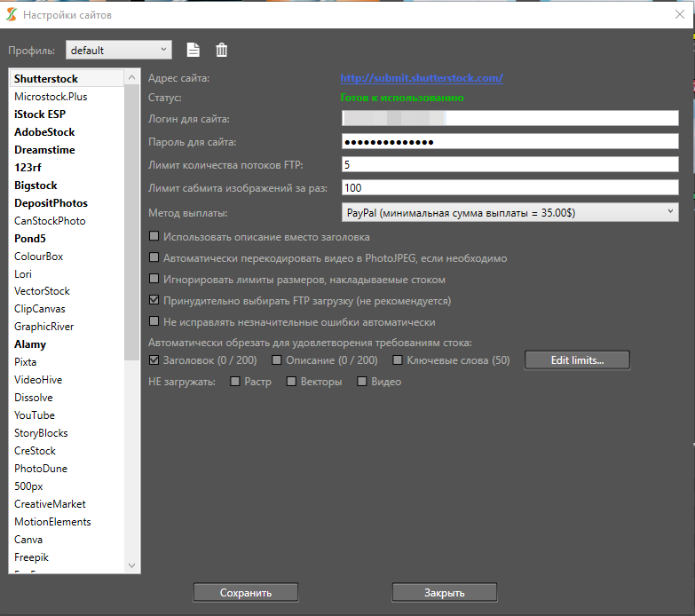
Task: Select Pond5 in the site list
Action: [67, 239]
